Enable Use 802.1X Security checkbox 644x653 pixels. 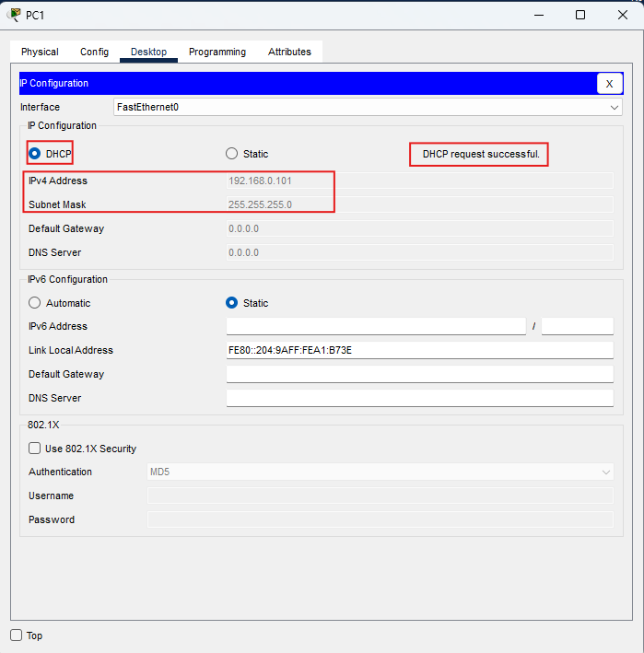coord(35,449)
